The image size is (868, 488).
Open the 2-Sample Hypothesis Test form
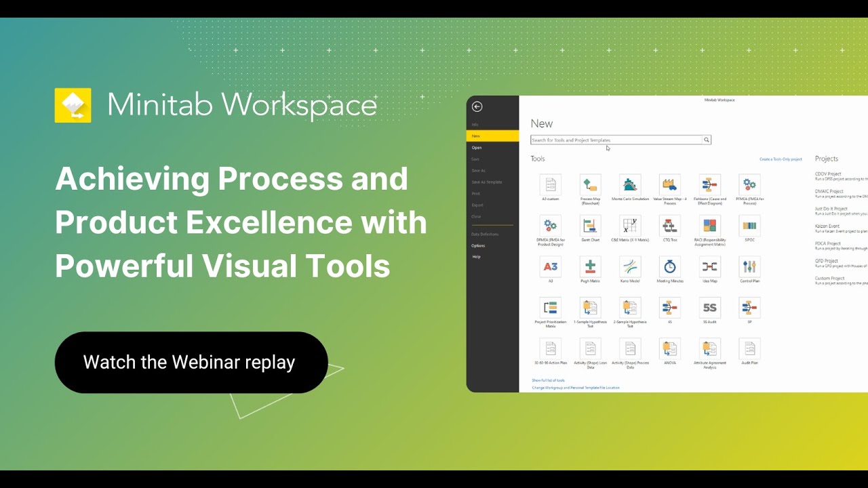(x=630, y=308)
